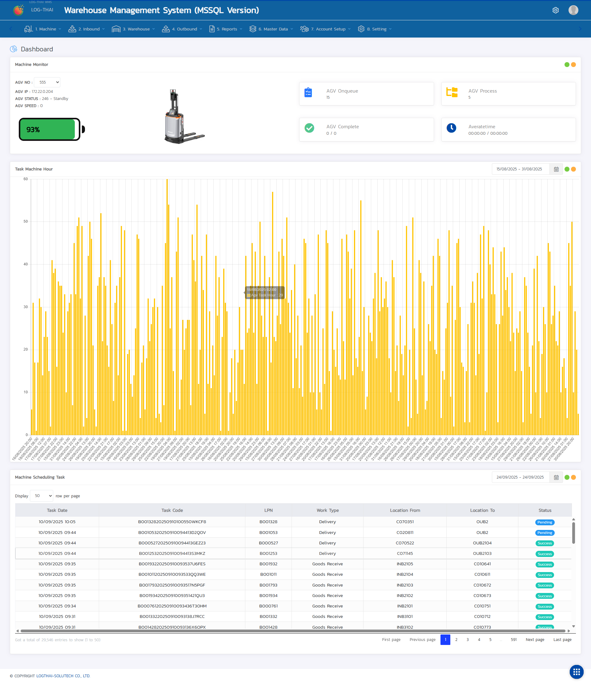Click the Inbound tray icon
This screenshot has width=591, height=700.
[72, 29]
